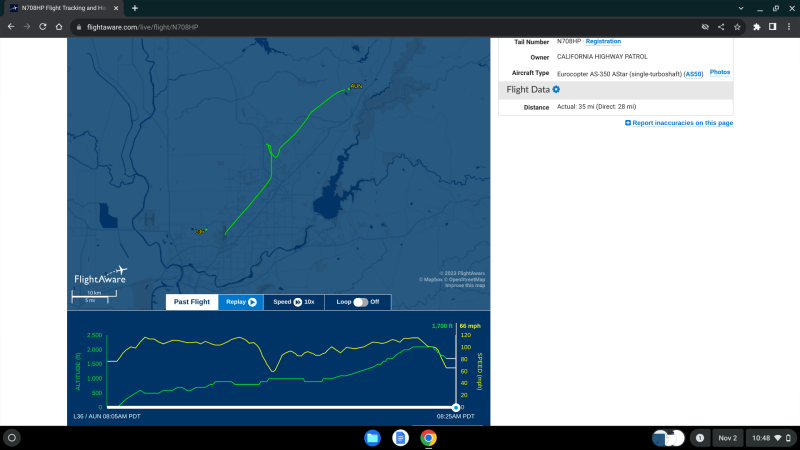The image size is (800, 450).
Task: Start flight Replay playback
Action: tap(241, 302)
